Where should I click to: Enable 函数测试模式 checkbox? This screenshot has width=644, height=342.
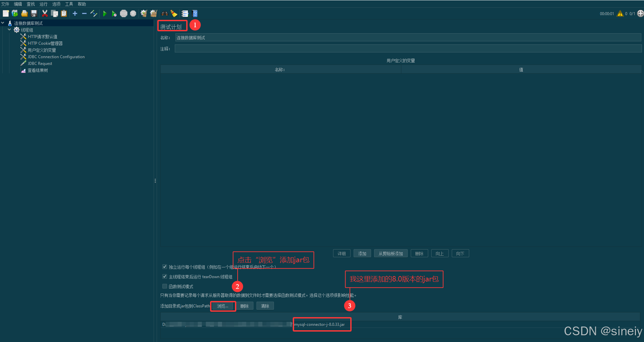[164, 286]
